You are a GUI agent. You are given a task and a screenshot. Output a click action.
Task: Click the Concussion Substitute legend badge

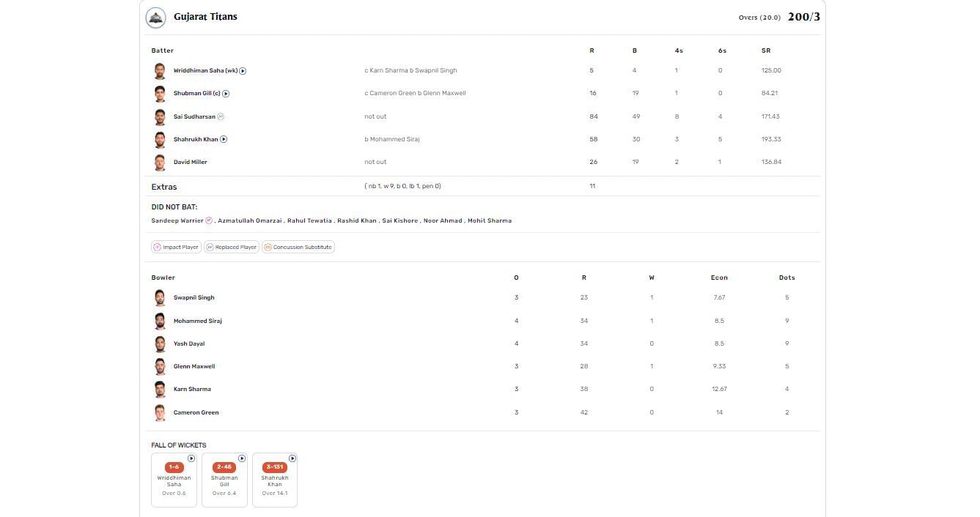click(298, 248)
